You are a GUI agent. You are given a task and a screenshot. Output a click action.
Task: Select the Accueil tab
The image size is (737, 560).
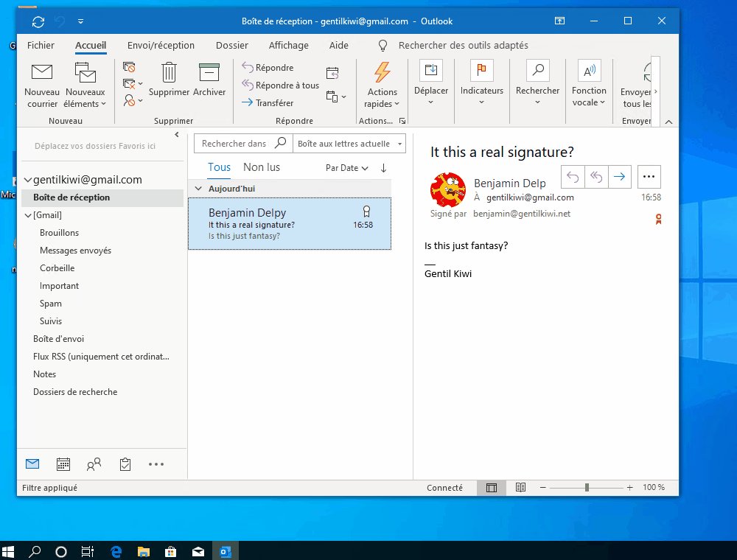pyautogui.click(x=91, y=45)
